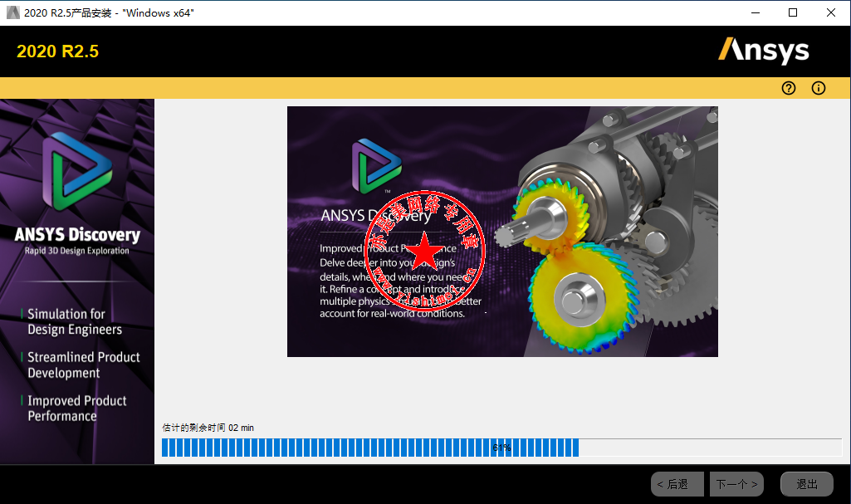
Task: Click the Rapid 3D Design Exploration subtitle
Action: tap(77, 251)
